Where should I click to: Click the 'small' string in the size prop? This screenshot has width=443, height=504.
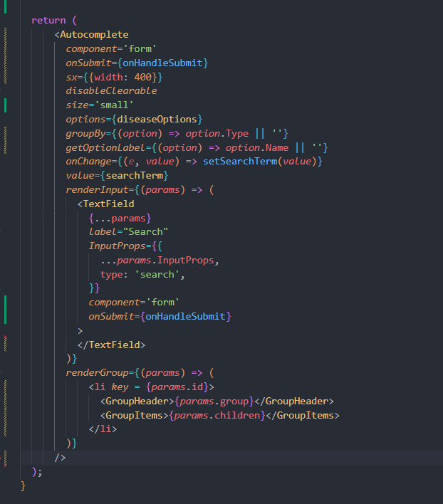click(114, 105)
